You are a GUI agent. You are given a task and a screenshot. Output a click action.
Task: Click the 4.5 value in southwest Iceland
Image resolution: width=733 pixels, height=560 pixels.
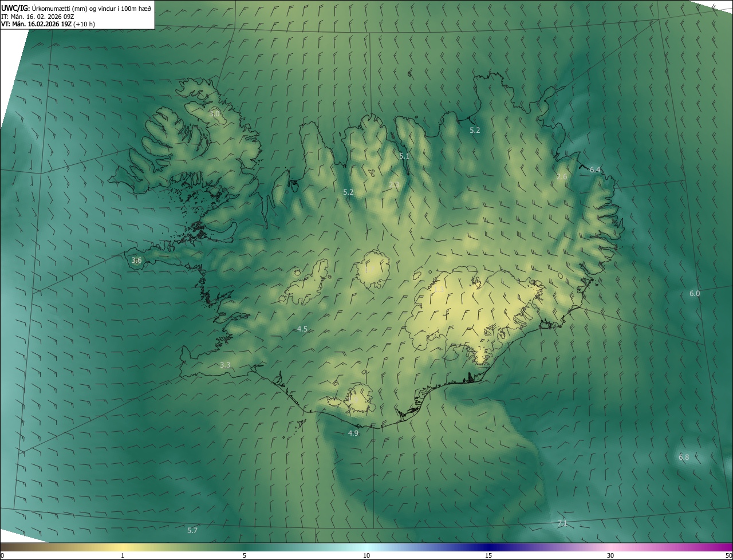[x=302, y=329]
